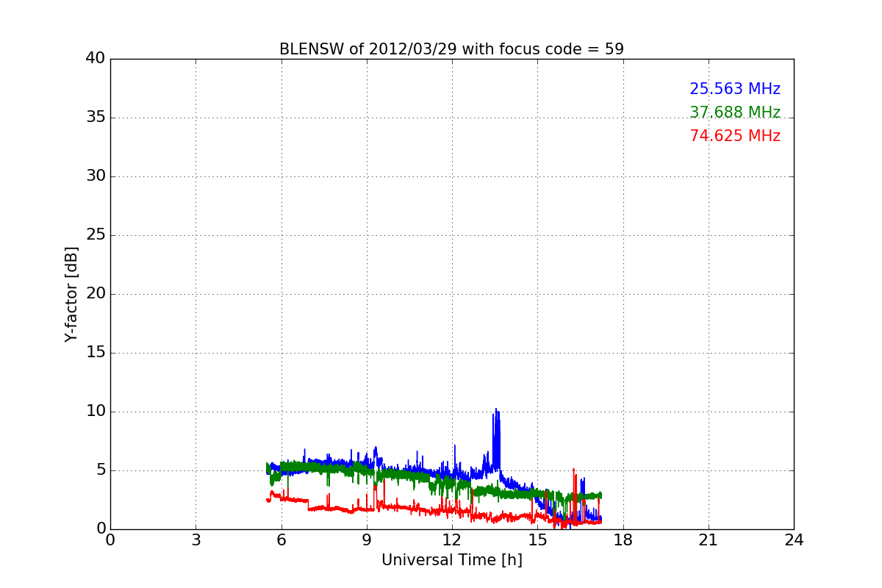Click the x-axis tick label '12'
The width and height of the screenshot is (882, 588).
tap(452, 540)
